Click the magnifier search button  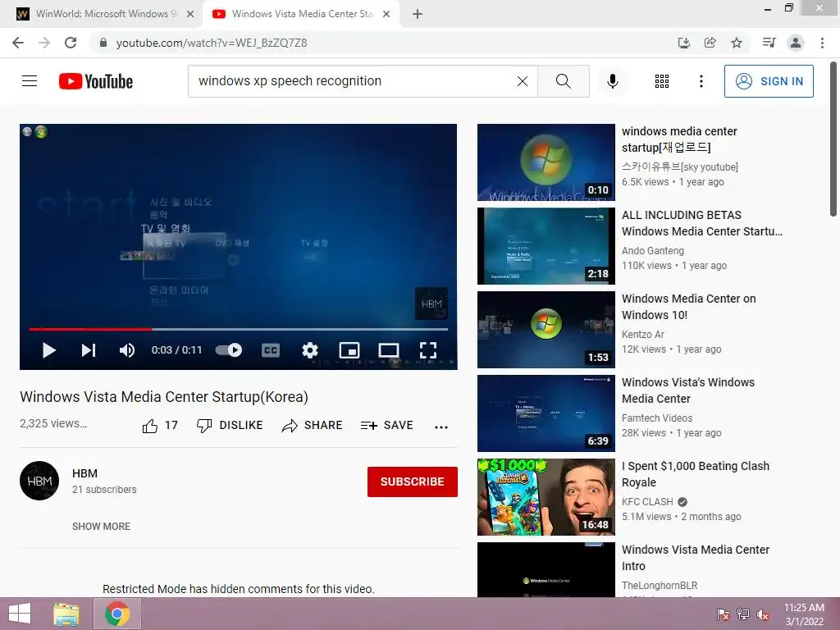[x=563, y=81]
